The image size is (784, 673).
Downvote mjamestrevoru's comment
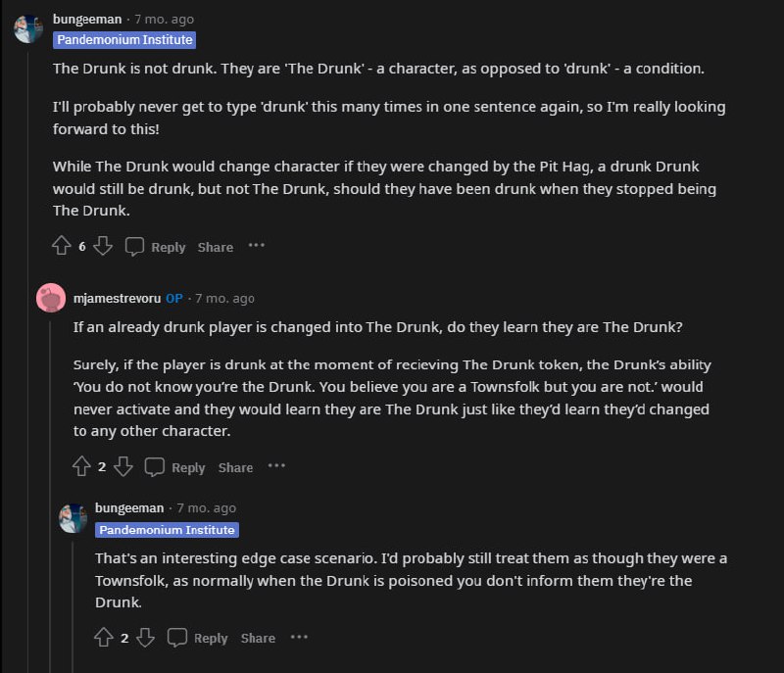[123, 467]
